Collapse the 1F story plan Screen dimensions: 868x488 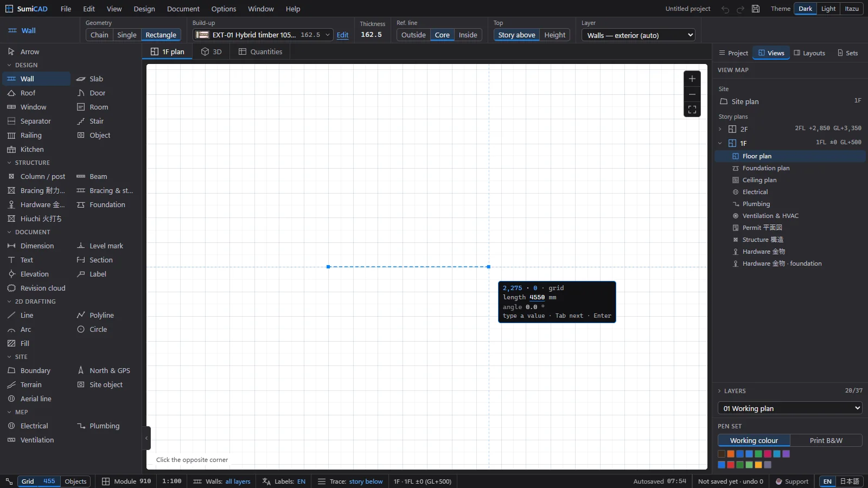[x=720, y=143]
